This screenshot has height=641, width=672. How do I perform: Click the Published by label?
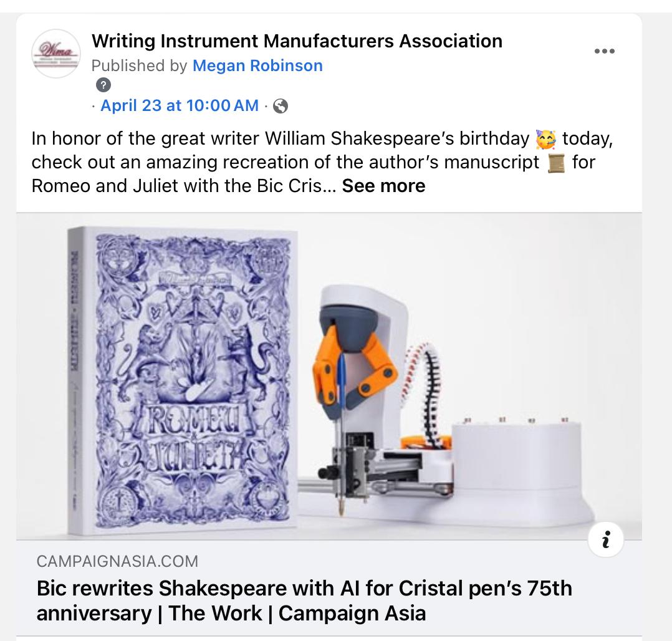coord(139,65)
